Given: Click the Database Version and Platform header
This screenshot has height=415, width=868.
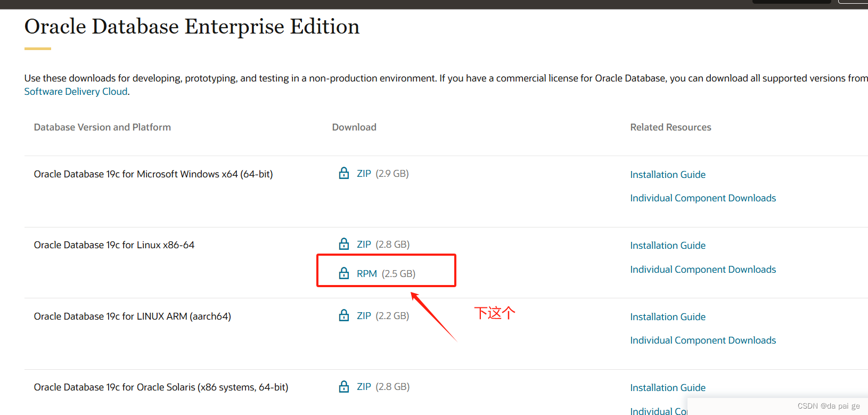Looking at the screenshot, I should (102, 127).
